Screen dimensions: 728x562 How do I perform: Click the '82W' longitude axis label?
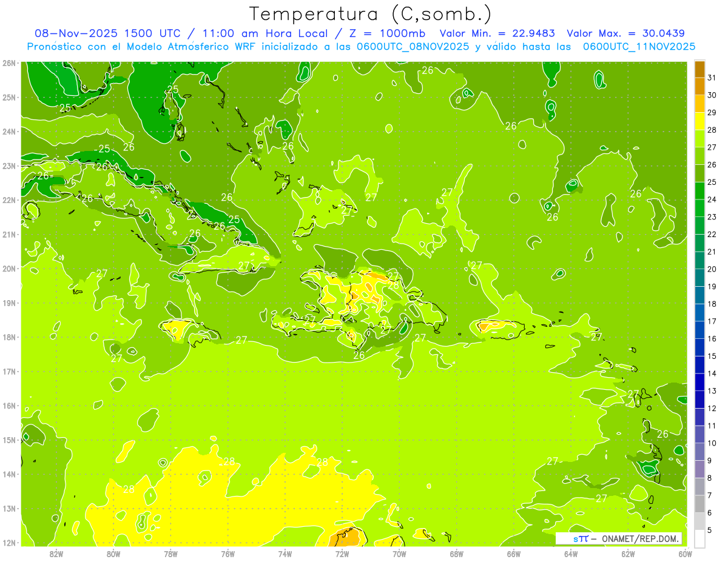click(x=56, y=554)
